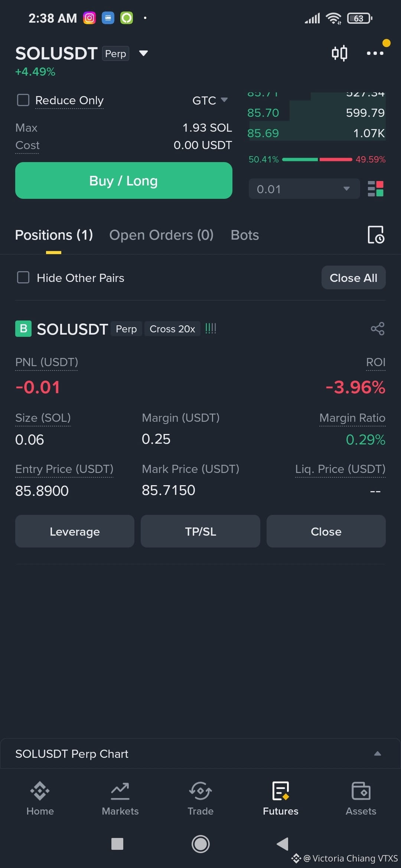
Task: Open the candlestick chart icon
Action: click(x=339, y=53)
